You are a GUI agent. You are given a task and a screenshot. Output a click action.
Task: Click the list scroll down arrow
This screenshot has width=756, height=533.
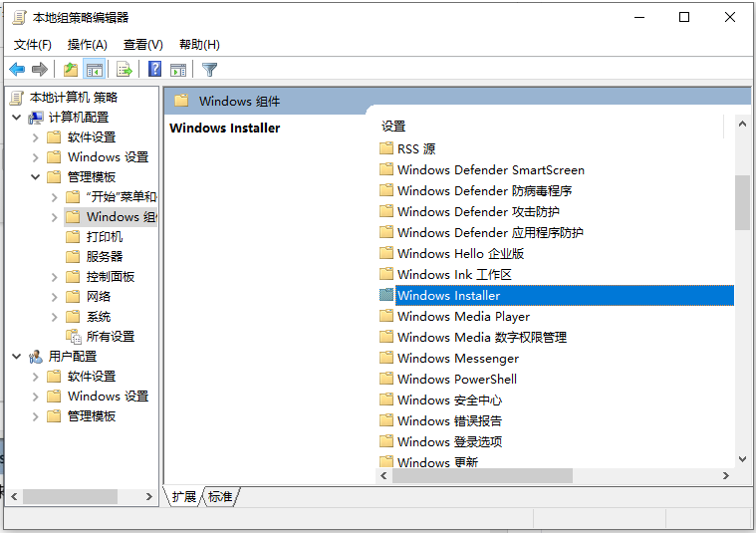[742, 459]
